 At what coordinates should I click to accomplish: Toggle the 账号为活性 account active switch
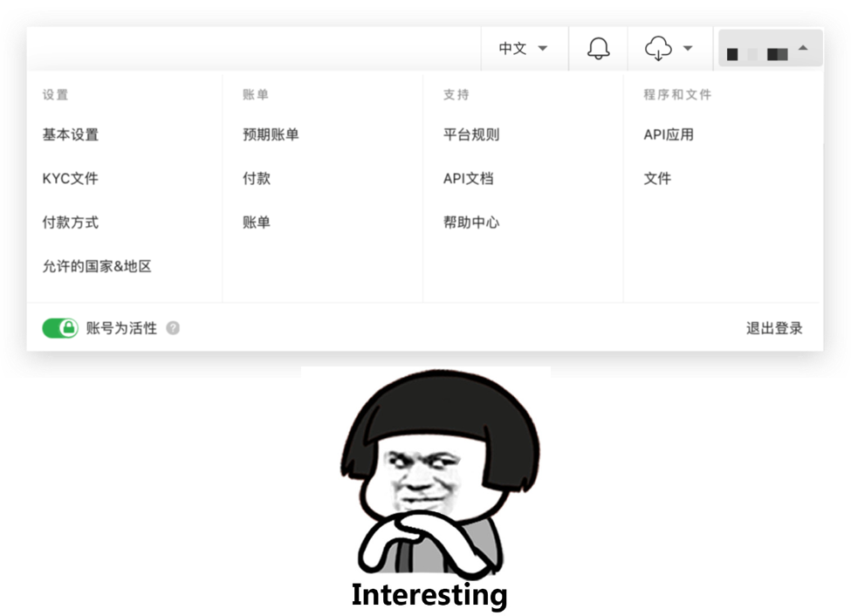pyautogui.click(x=60, y=328)
